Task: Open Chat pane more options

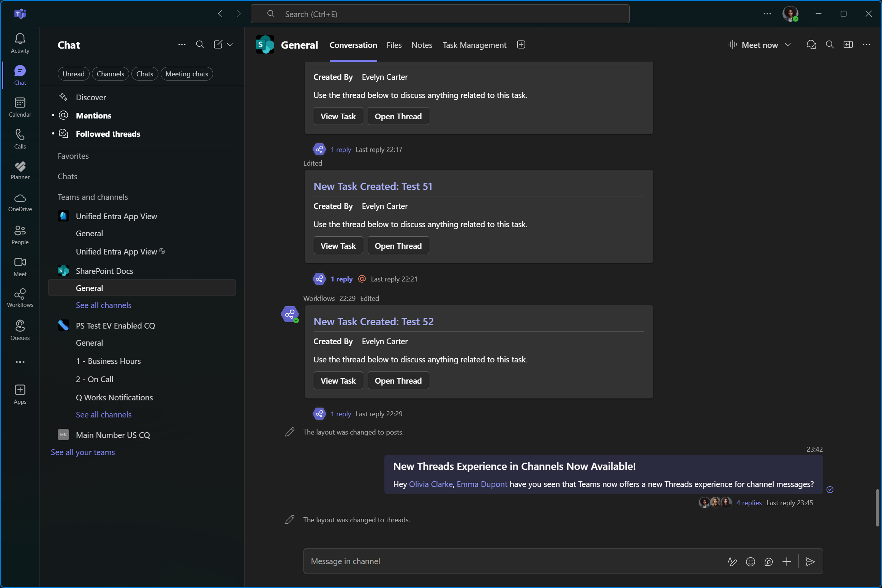Action: tap(182, 45)
